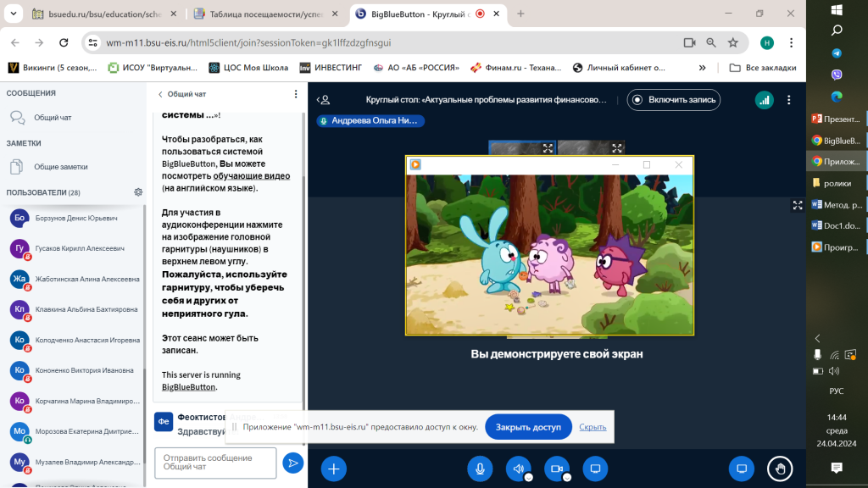Viewport: 868px width, 488px height.
Task: Open zoom magnifier icon in address bar
Action: [x=711, y=42]
